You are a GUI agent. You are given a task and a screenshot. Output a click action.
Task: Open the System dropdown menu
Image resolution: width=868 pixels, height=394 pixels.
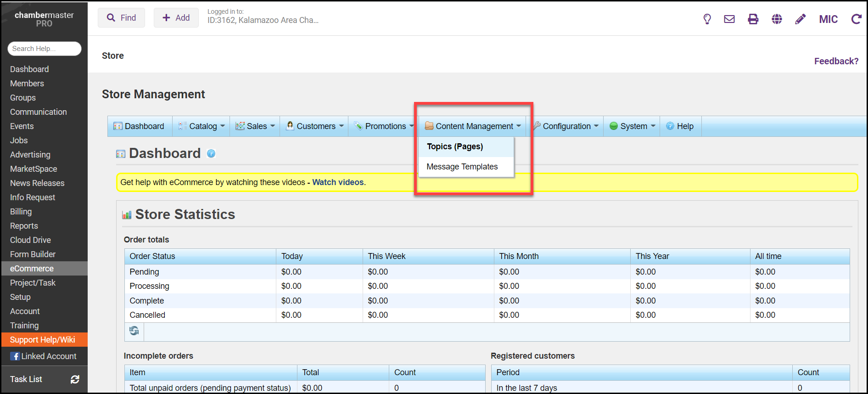(x=633, y=126)
